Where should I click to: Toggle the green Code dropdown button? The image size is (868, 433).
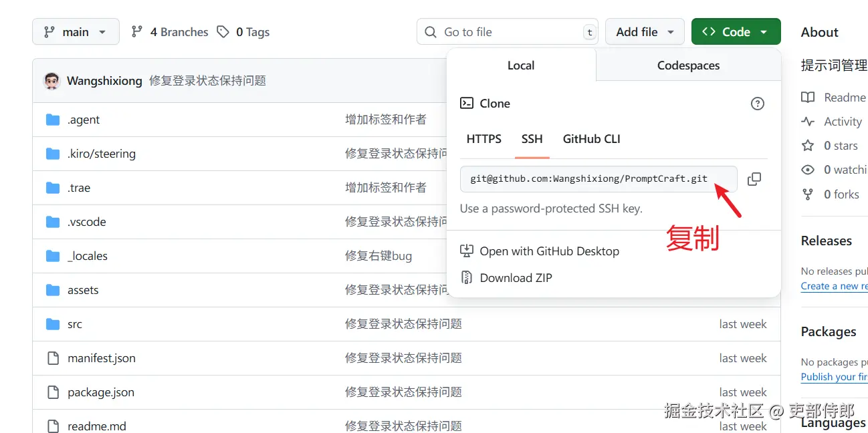click(736, 32)
